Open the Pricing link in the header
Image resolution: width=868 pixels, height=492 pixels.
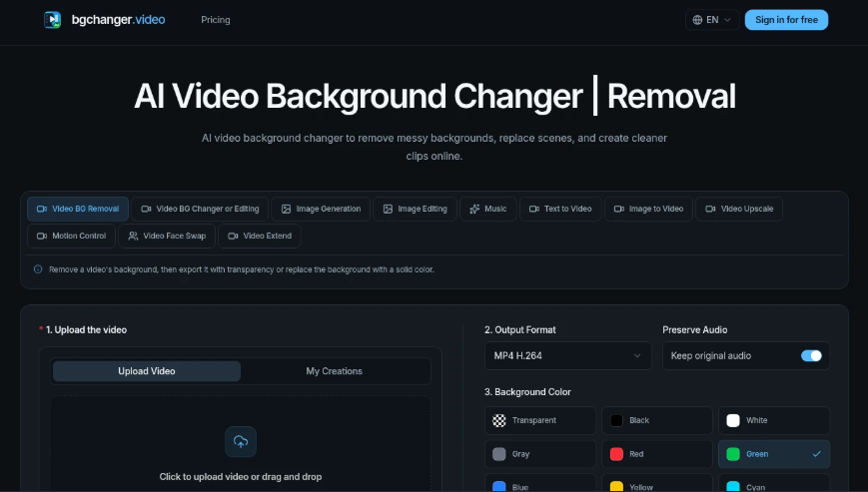(x=216, y=20)
